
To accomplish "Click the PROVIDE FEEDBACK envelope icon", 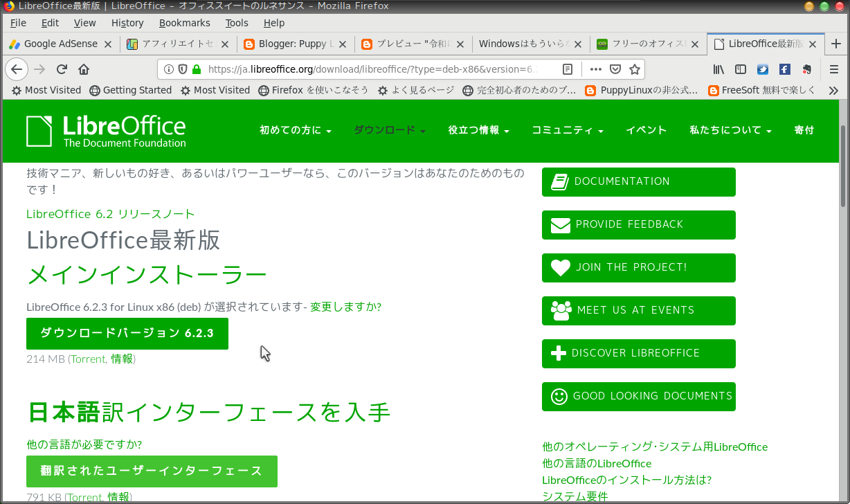I will click(x=560, y=225).
